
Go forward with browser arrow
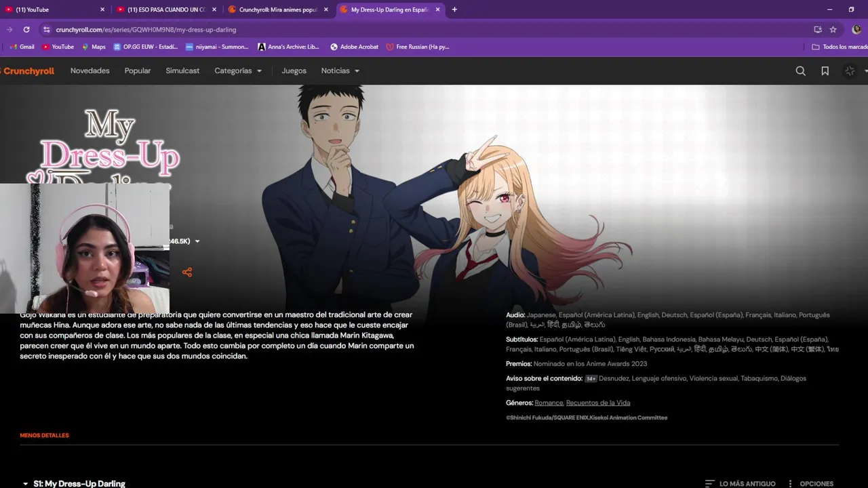coord(9,30)
